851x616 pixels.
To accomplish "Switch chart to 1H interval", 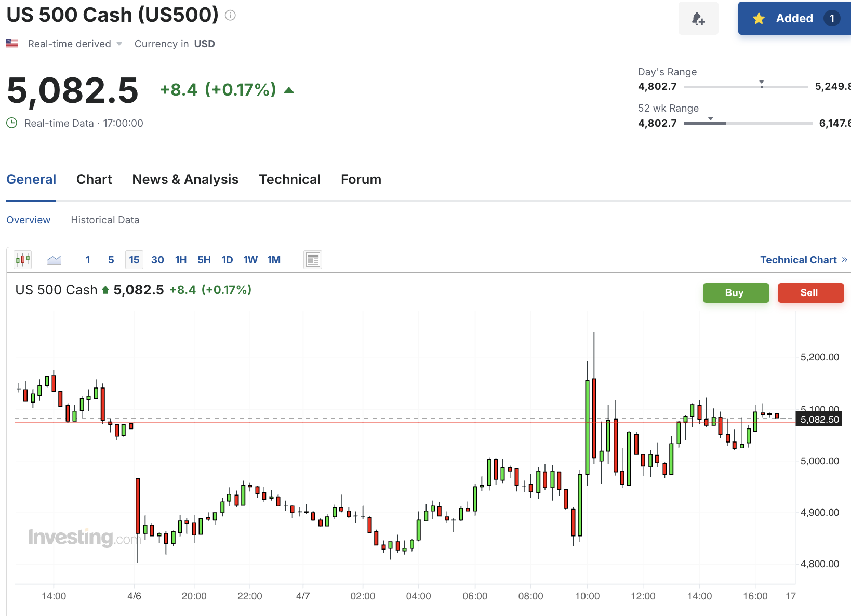I will pos(181,260).
